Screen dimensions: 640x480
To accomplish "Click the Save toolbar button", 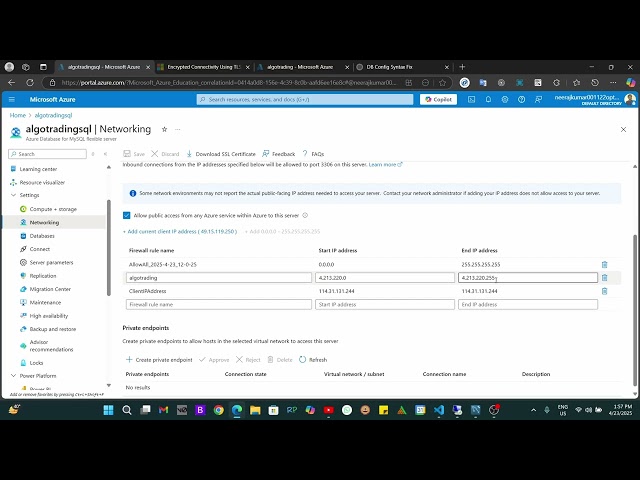I will (x=134, y=154).
